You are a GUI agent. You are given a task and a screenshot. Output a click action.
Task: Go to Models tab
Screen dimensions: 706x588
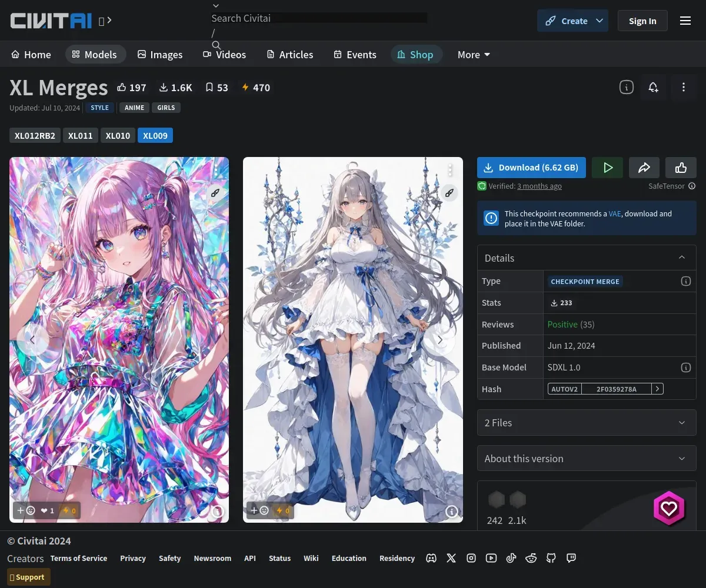95,55
